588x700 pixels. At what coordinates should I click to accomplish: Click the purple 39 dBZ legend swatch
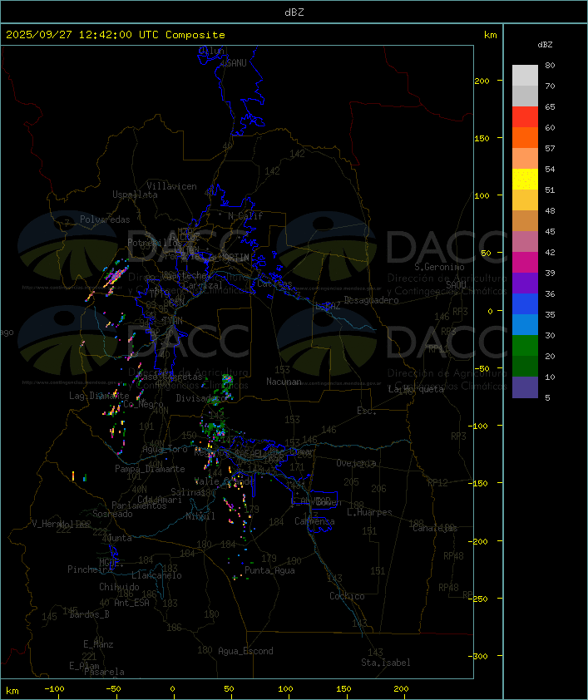click(x=525, y=283)
